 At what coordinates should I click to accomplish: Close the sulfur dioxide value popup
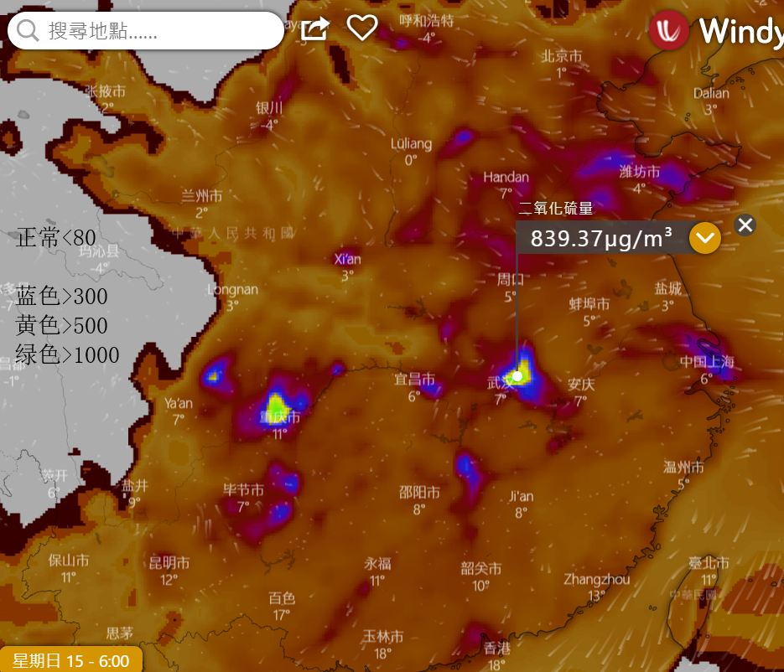tap(745, 225)
